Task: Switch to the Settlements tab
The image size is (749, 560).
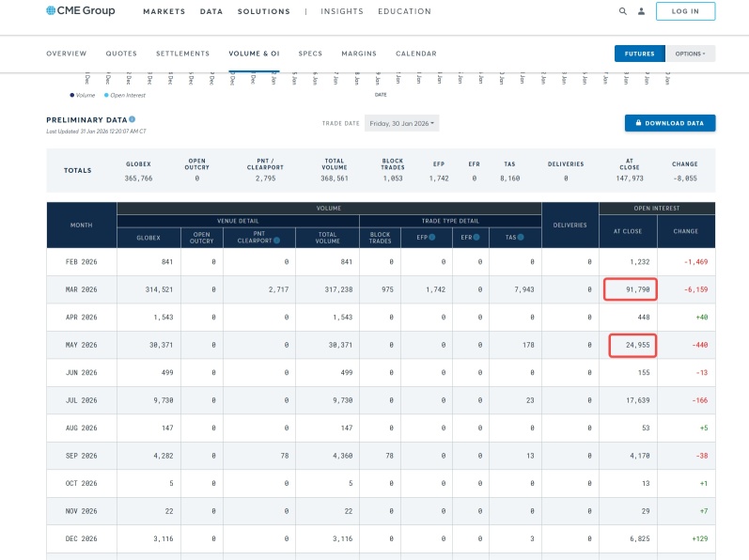Action: (x=183, y=54)
